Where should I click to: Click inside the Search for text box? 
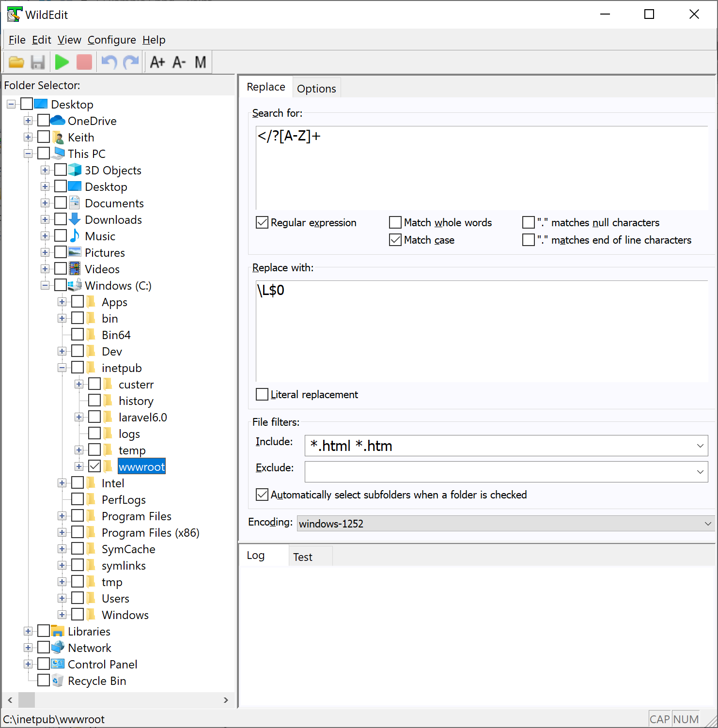pyautogui.click(x=482, y=168)
